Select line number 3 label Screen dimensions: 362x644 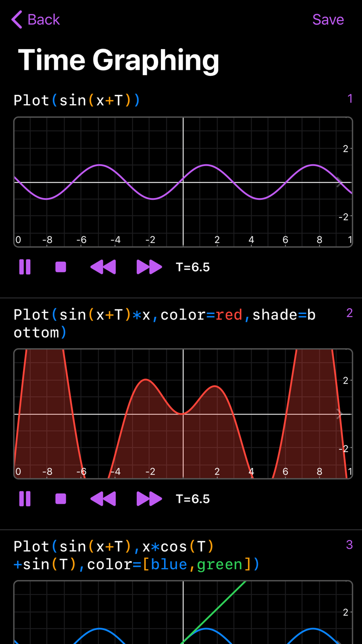350,545
